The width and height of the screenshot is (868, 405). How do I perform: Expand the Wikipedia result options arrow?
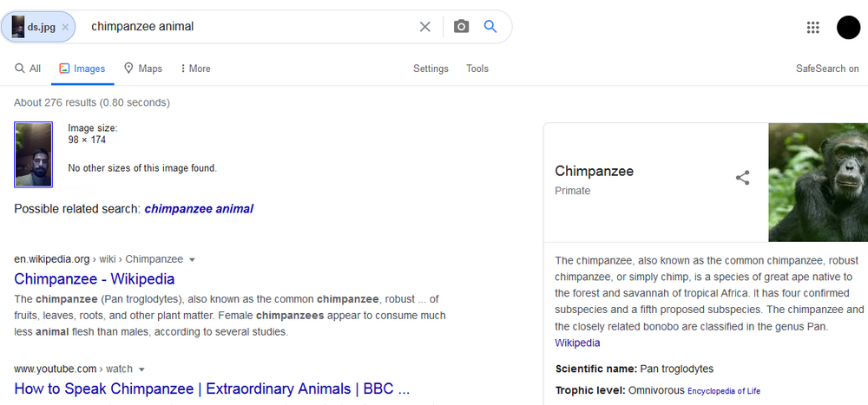pyautogui.click(x=193, y=259)
